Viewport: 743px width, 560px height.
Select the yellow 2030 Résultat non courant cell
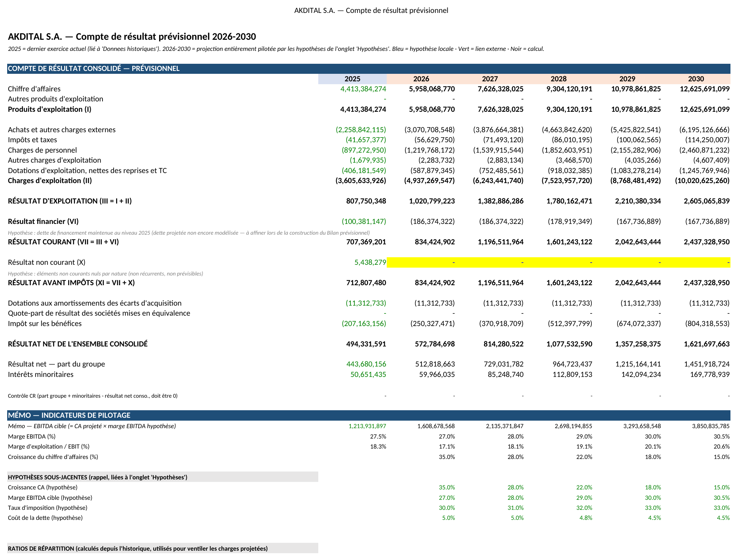pos(696,262)
